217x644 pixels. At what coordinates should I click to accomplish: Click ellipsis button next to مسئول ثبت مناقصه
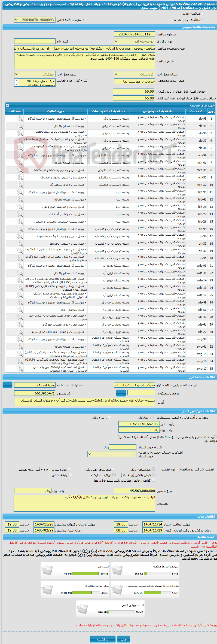(7, 385)
